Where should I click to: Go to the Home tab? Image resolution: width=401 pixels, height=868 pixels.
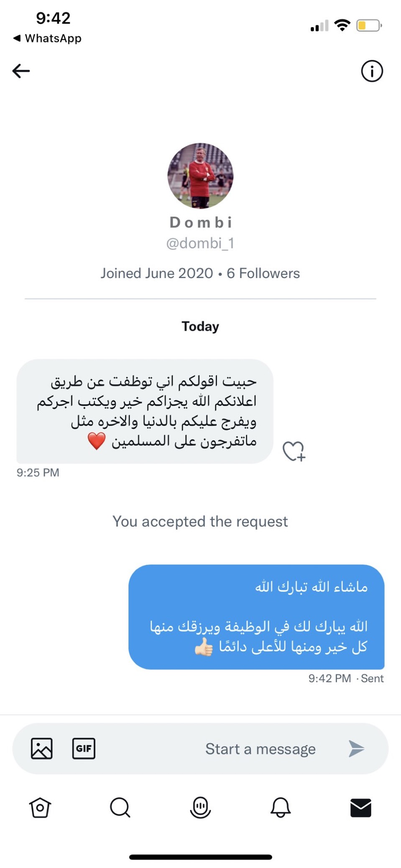pyautogui.click(x=40, y=807)
